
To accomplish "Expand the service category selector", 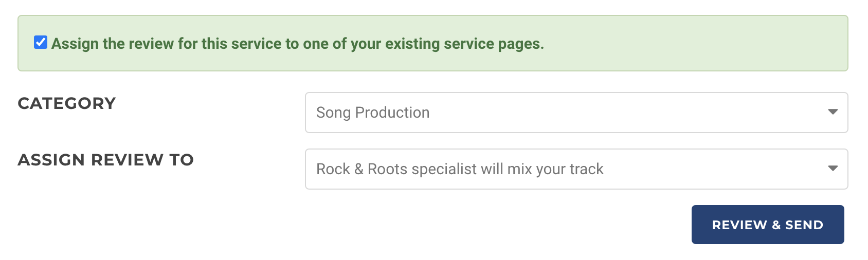I will (x=576, y=113).
